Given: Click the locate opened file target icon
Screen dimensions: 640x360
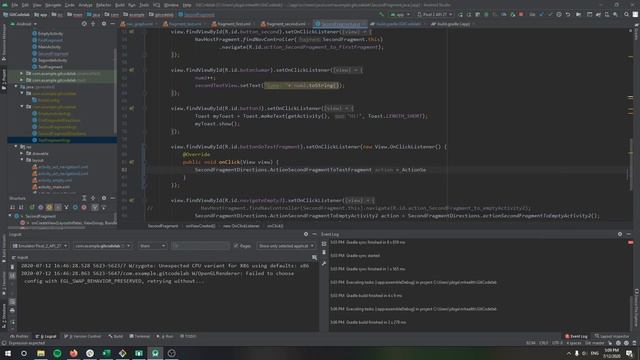Looking at the screenshot, I should 84,24.
